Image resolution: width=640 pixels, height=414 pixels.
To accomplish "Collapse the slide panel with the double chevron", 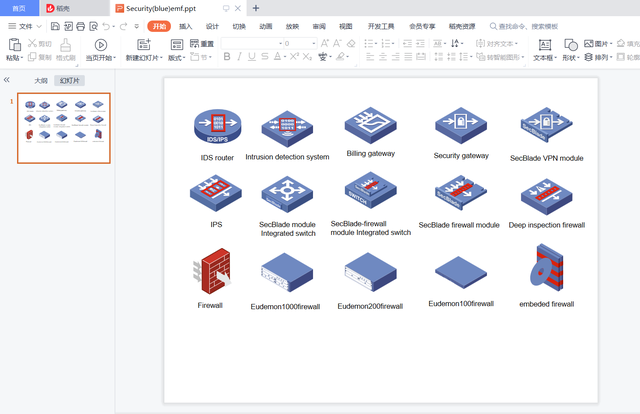I will click(x=7, y=80).
